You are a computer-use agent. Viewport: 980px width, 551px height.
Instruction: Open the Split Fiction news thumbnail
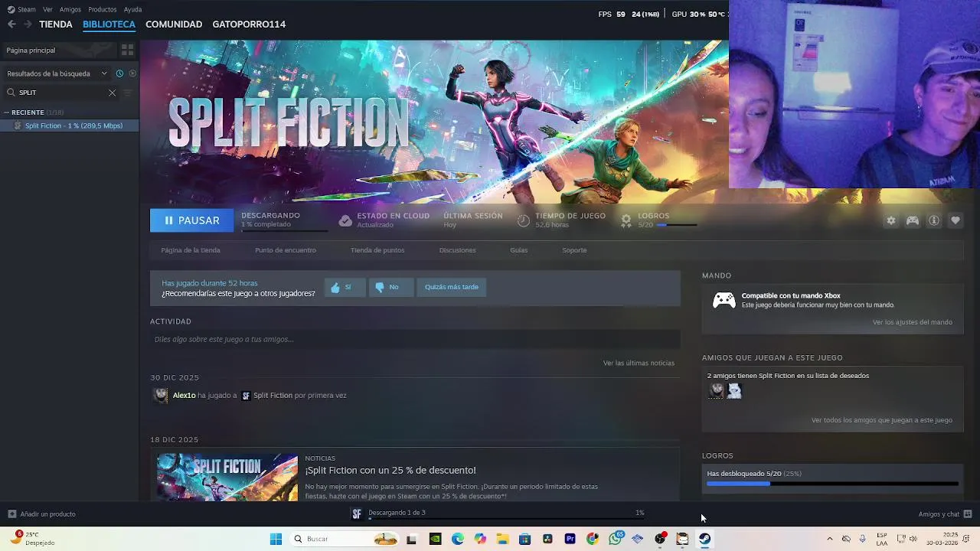pyautogui.click(x=227, y=478)
